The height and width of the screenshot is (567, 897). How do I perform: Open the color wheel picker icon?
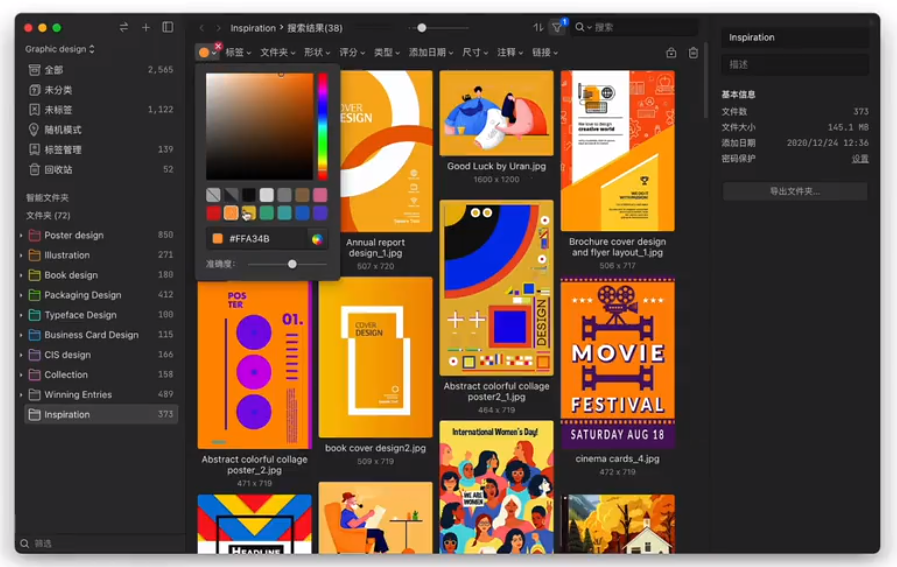coord(317,239)
